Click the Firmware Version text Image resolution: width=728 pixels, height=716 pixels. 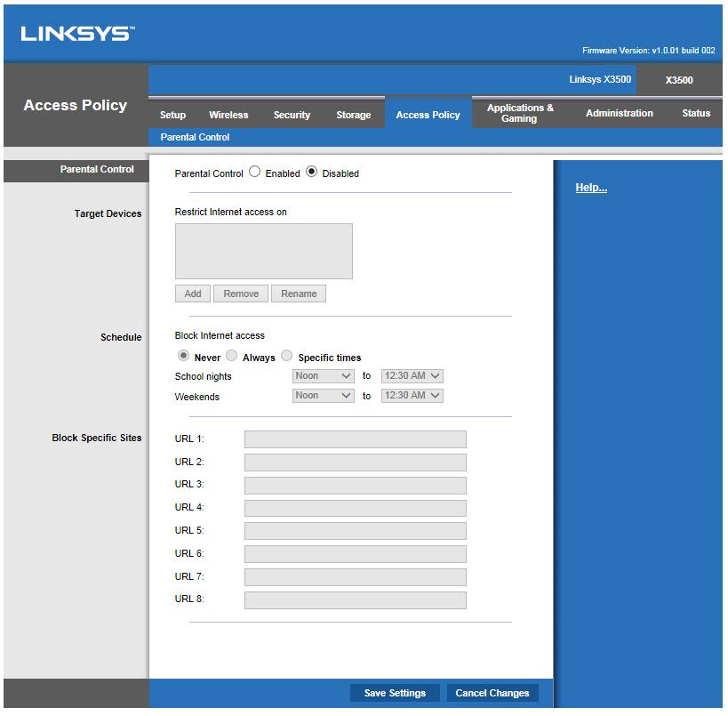[649, 50]
